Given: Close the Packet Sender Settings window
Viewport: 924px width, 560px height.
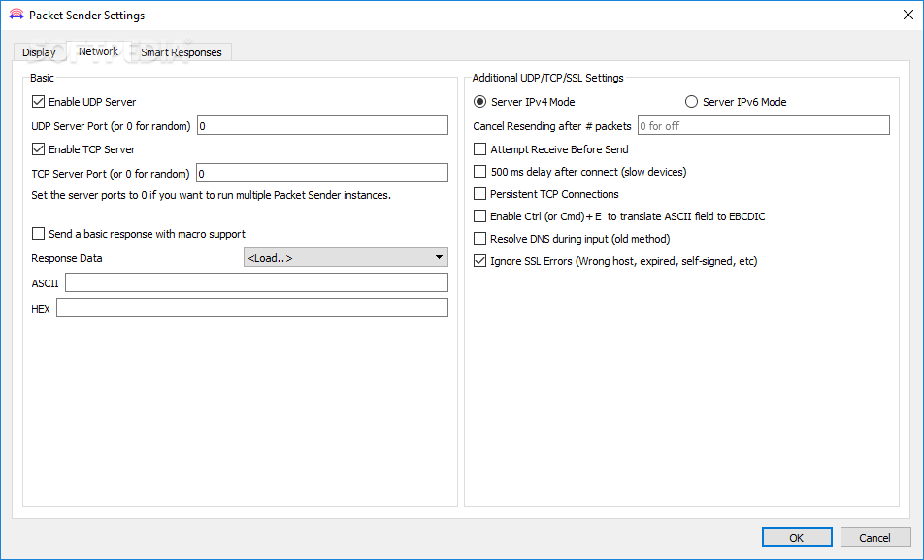Looking at the screenshot, I should click(908, 15).
